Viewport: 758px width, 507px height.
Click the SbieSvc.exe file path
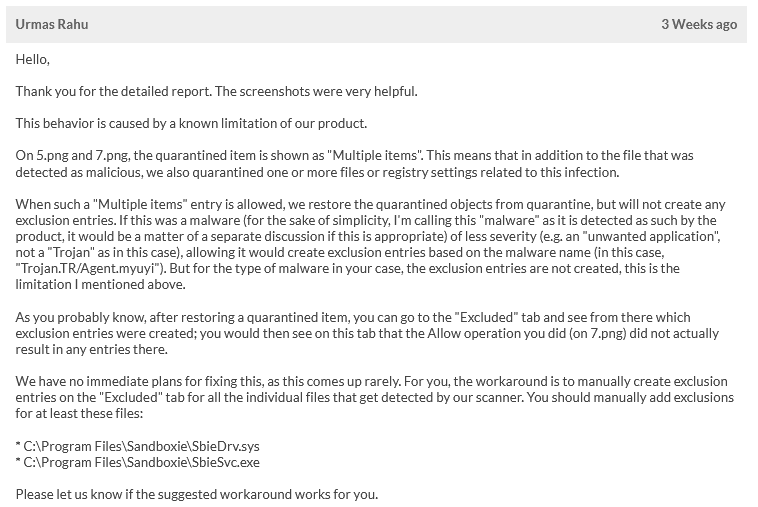[x=142, y=461]
